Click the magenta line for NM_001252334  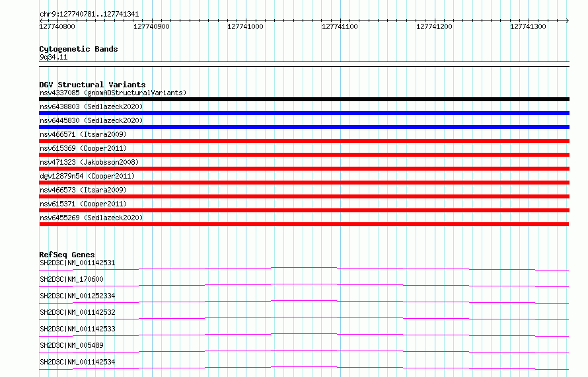click(304, 302)
